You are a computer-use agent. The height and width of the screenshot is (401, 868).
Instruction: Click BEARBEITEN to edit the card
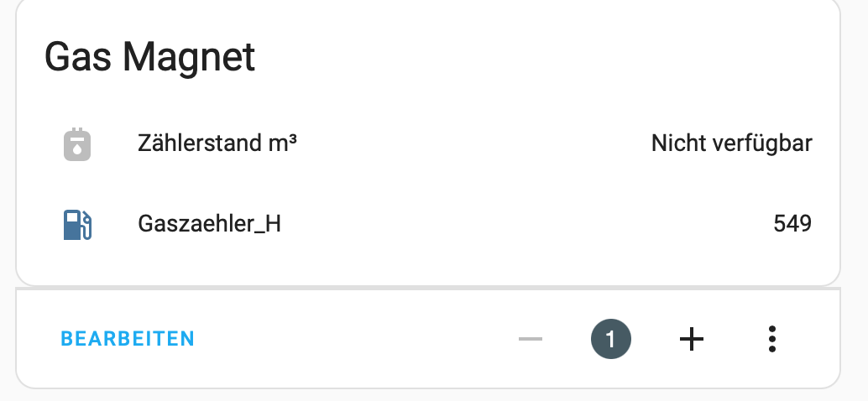128,339
